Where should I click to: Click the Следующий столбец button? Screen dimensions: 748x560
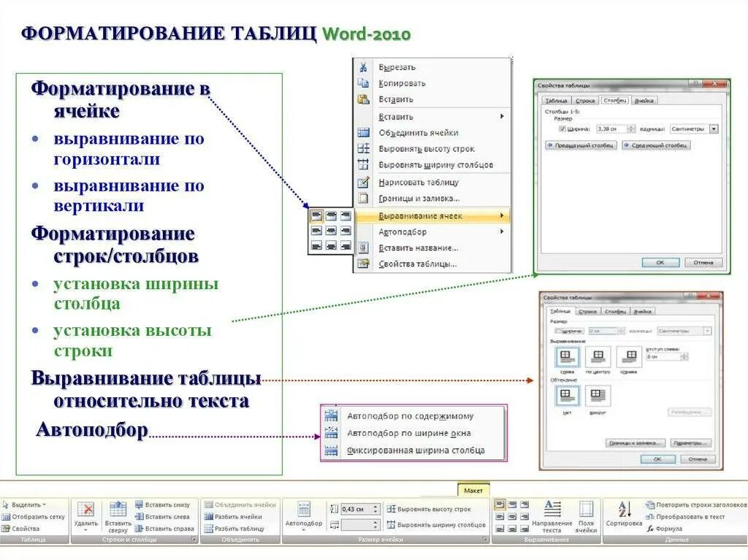click(x=656, y=145)
